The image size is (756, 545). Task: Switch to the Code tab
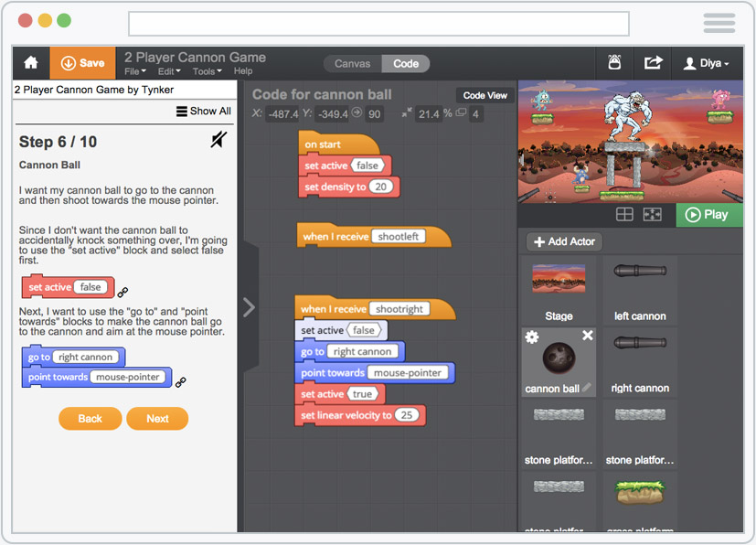click(x=406, y=64)
